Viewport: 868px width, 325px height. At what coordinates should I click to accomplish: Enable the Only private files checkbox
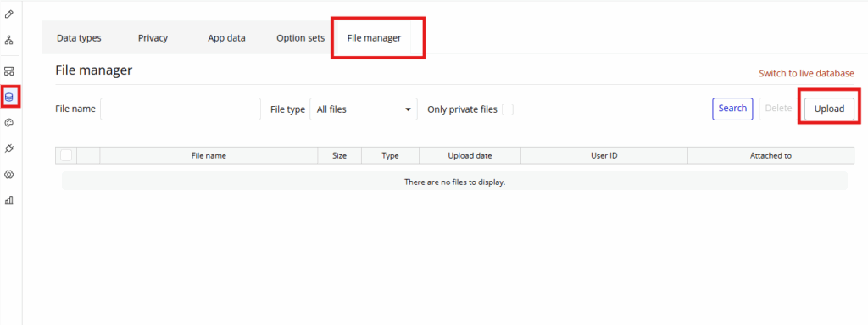(508, 109)
